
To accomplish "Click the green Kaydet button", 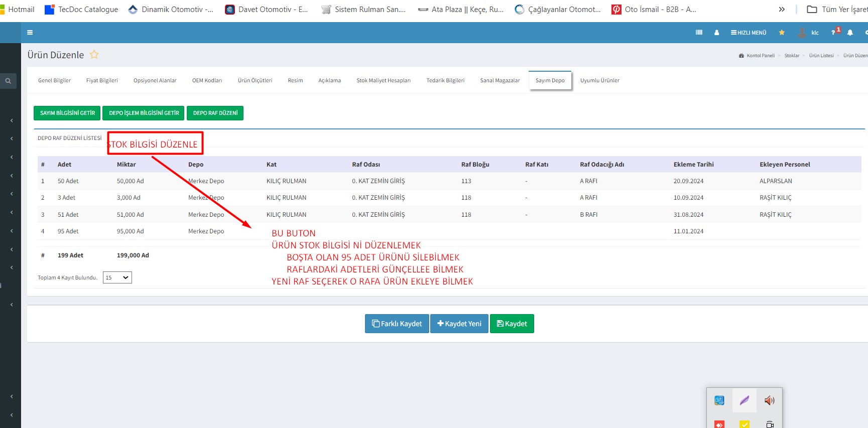I will tap(512, 324).
